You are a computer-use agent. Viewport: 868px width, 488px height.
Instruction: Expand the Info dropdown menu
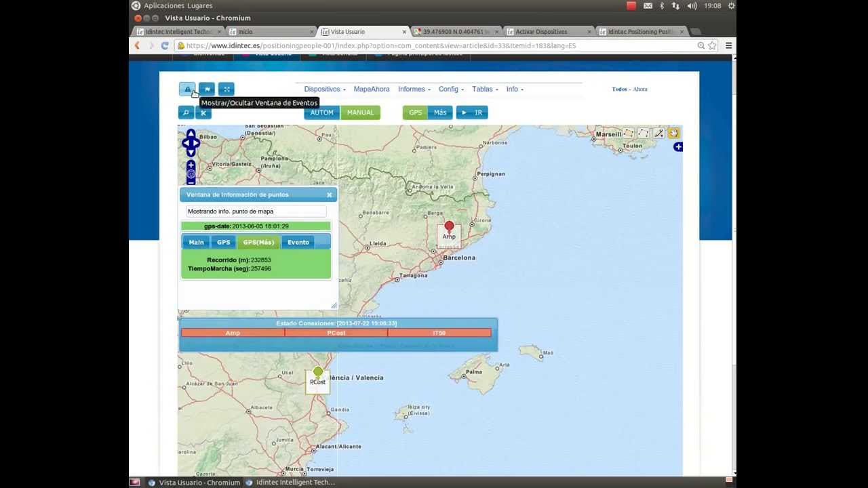[x=515, y=89]
